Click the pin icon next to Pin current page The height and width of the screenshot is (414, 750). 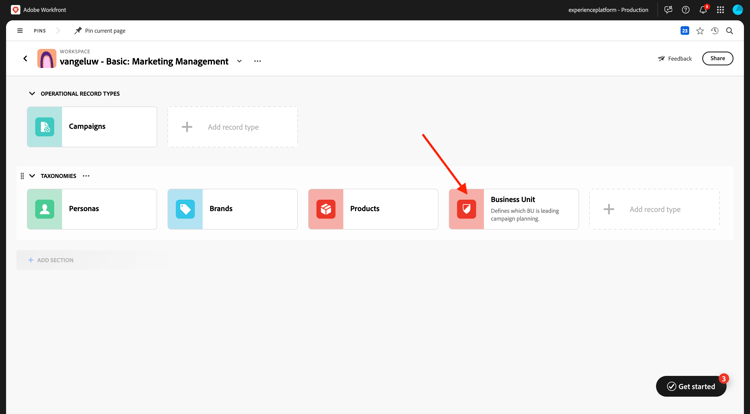click(x=78, y=31)
